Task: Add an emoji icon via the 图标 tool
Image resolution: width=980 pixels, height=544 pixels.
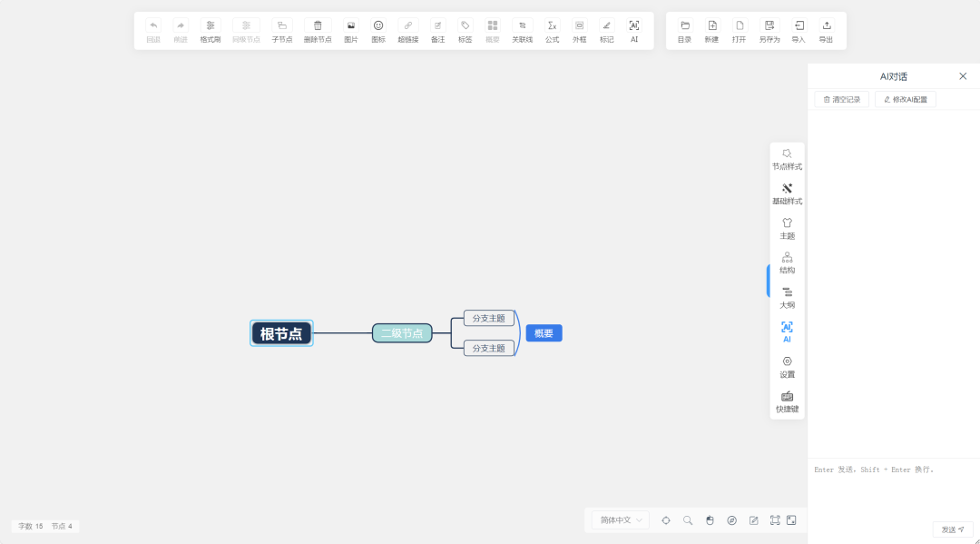Action: point(377,30)
